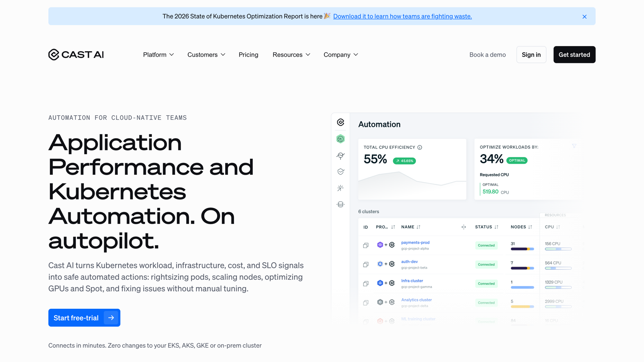Click the database sidebar icon

(x=340, y=204)
